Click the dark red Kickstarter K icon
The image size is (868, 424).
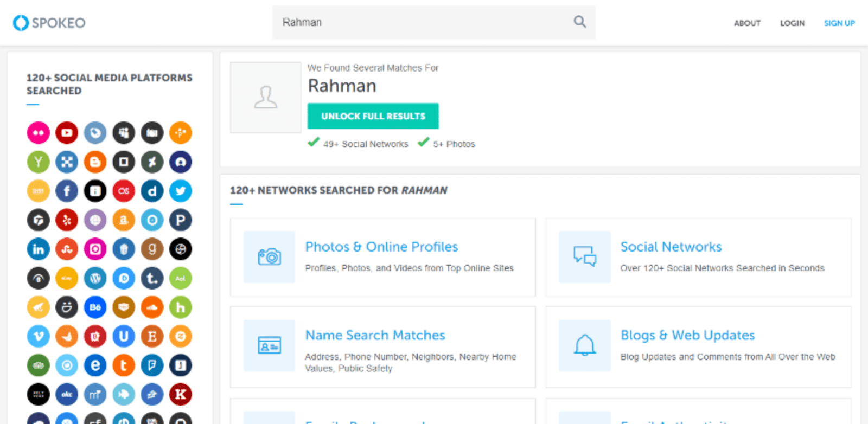[181, 395]
